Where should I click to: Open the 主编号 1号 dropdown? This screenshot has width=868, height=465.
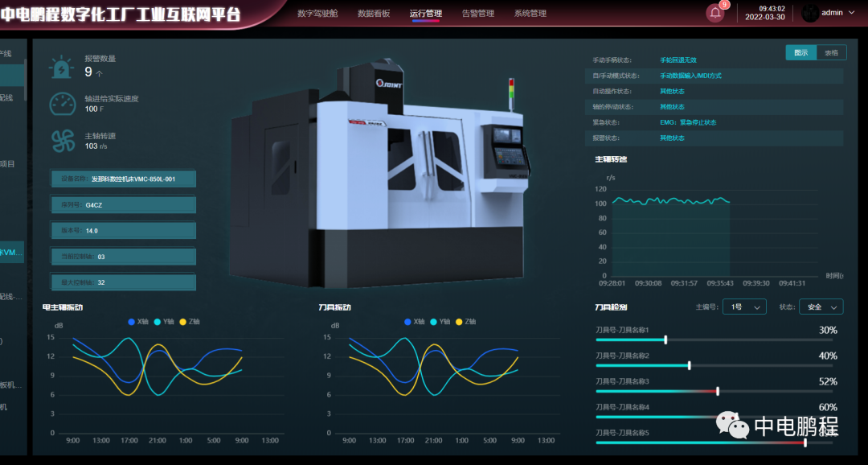(x=743, y=307)
